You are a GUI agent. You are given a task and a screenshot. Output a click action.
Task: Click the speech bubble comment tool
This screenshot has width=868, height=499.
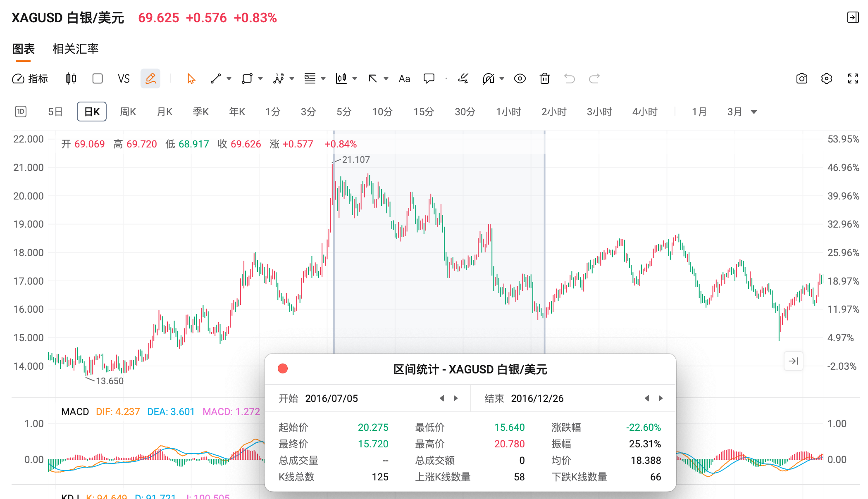[x=429, y=78]
